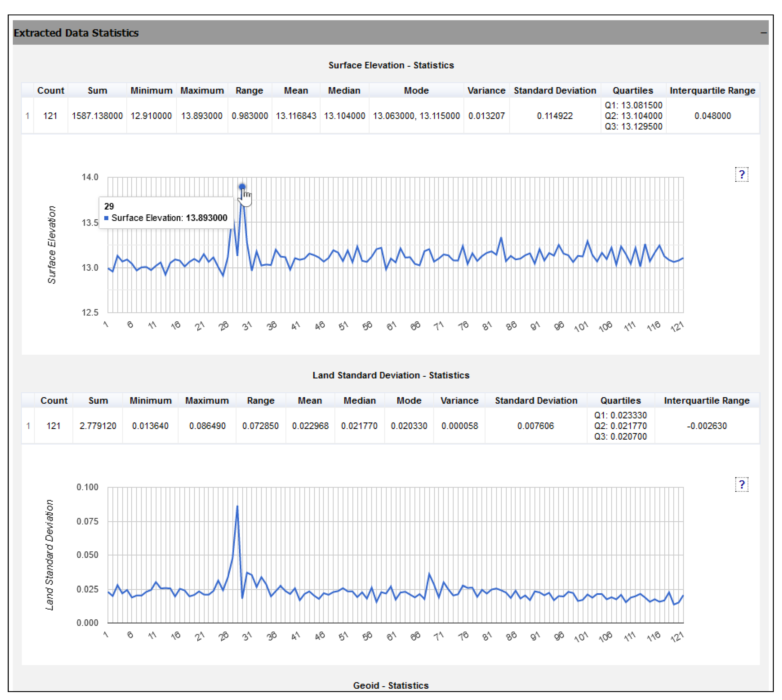Select minimum value 0.013640

150,426
